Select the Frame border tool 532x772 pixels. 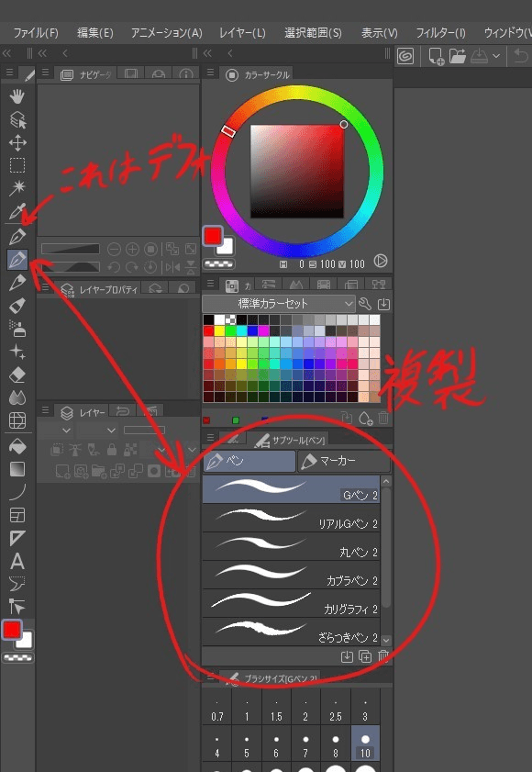point(17,515)
